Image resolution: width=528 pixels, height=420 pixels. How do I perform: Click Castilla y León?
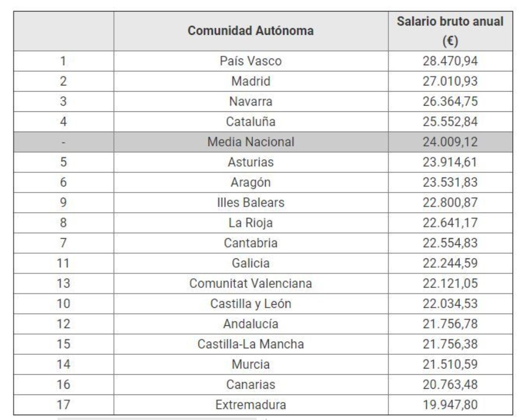(250, 304)
